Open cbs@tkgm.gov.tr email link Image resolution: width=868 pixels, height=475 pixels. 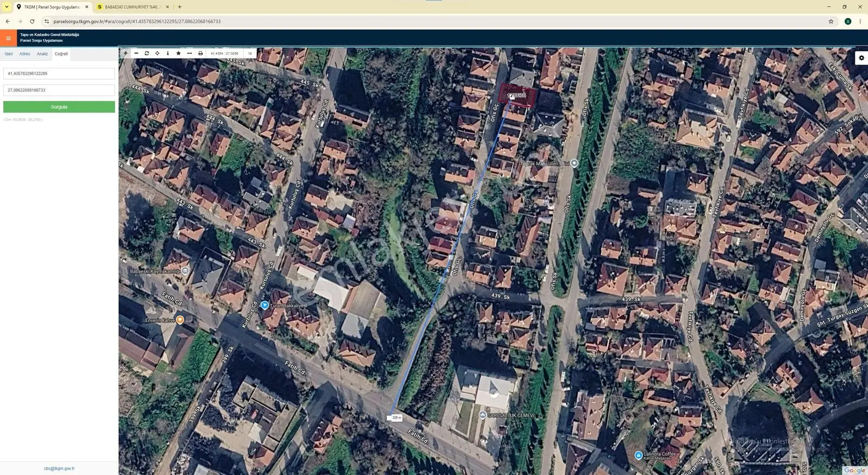59,468
